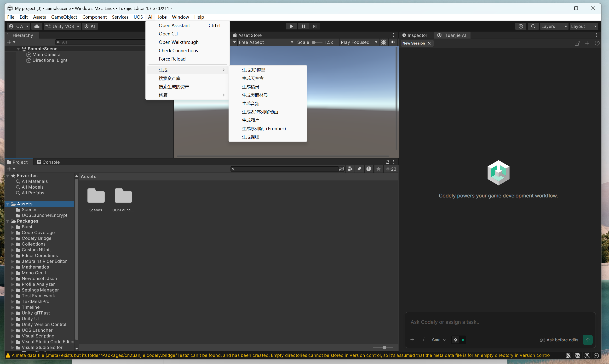Open the Layers dropdown
This screenshot has height=364, width=609.
[554, 26]
